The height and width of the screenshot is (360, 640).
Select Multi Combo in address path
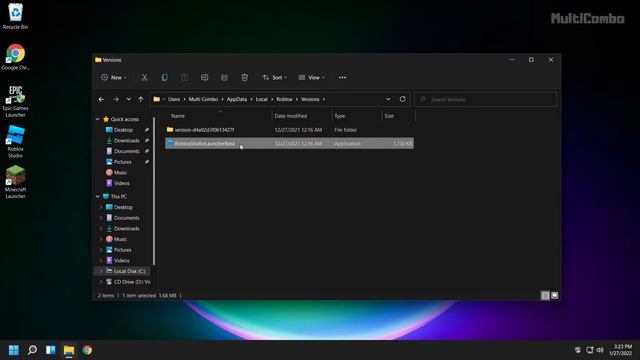tap(203, 99)
